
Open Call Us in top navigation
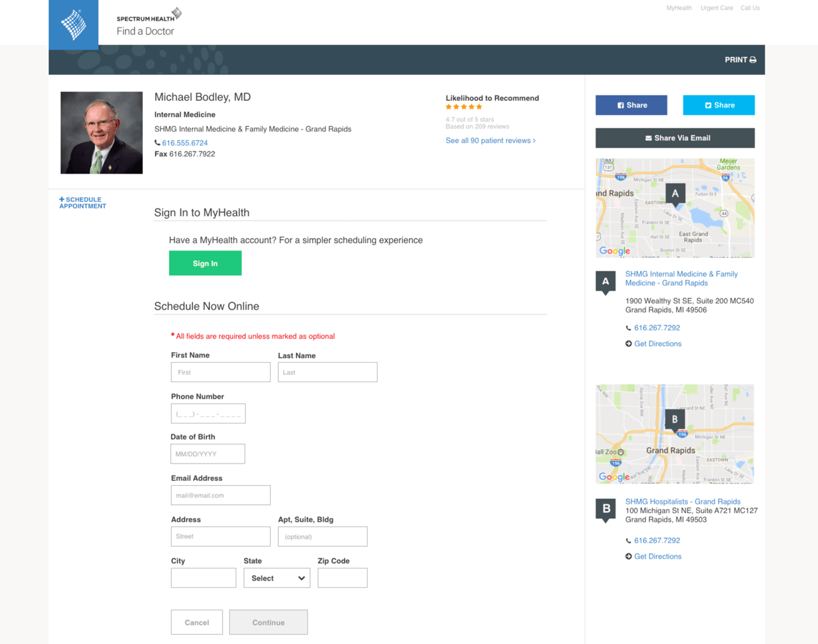pos(750,8)
